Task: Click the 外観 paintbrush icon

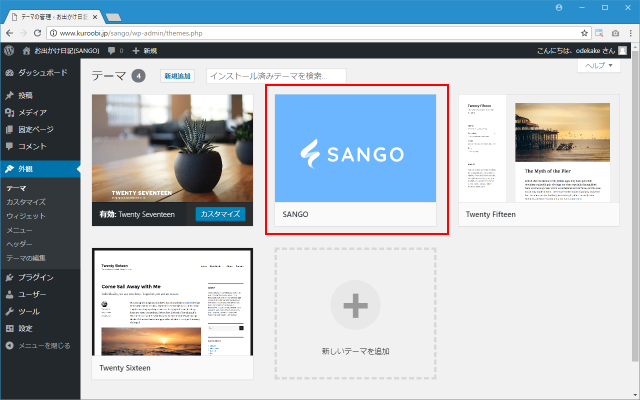Action: 9,169
